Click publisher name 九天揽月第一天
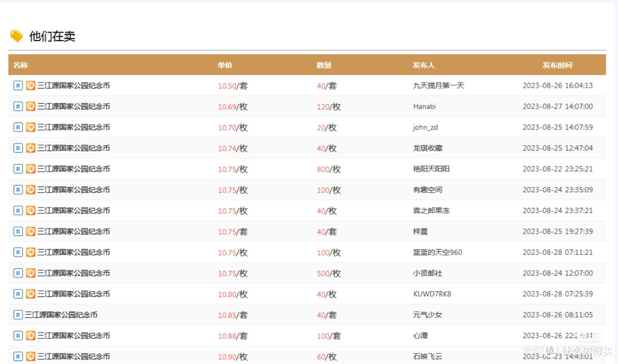 (439, 86)
